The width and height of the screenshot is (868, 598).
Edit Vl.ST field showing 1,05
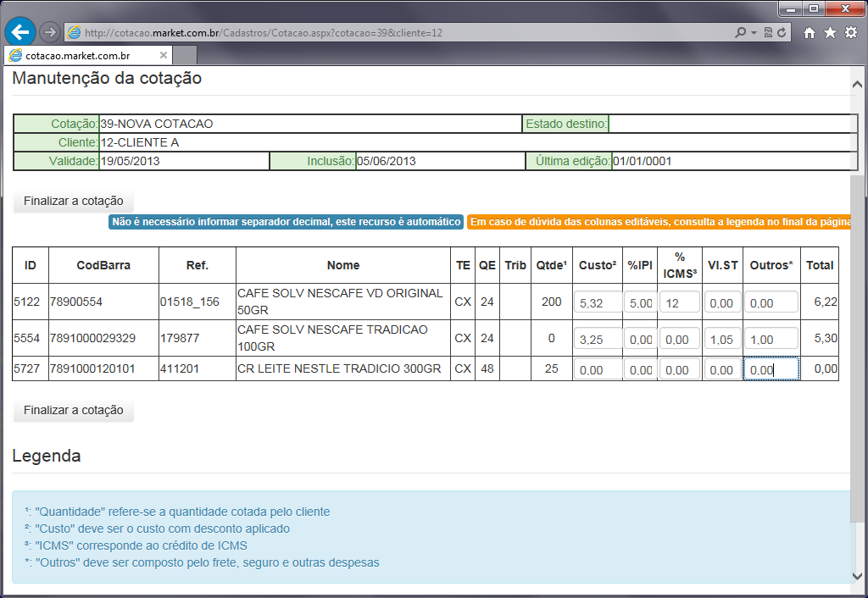[x=722, y=339]
